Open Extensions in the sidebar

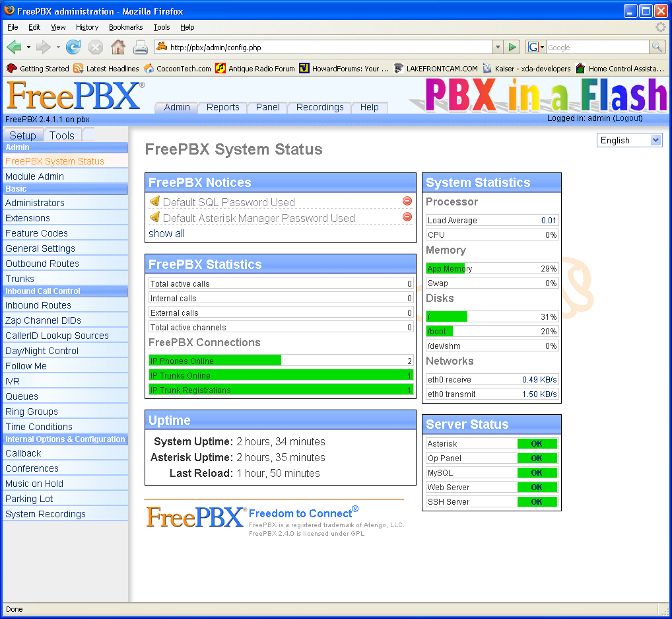[x=28, y=218]
